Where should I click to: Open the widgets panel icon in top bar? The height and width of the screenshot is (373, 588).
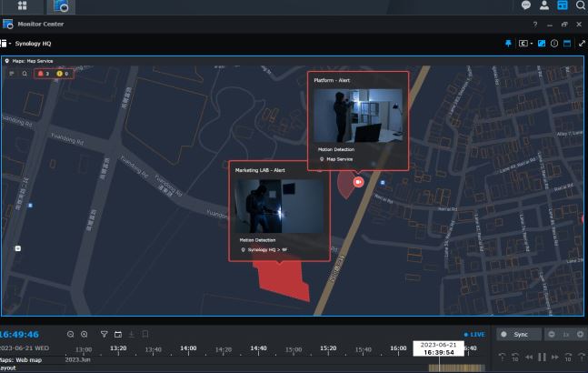tap(563, 5)
